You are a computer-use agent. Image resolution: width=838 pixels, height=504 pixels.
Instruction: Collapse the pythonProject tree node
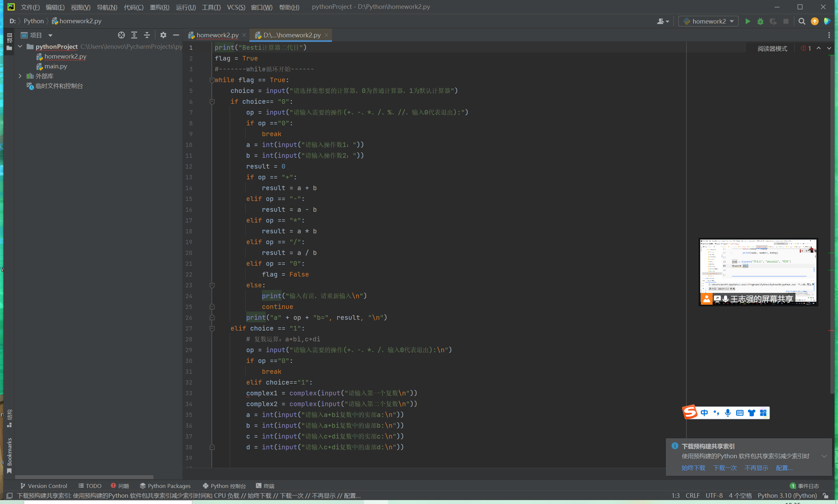pyautogui.click(x=20, y=46)
